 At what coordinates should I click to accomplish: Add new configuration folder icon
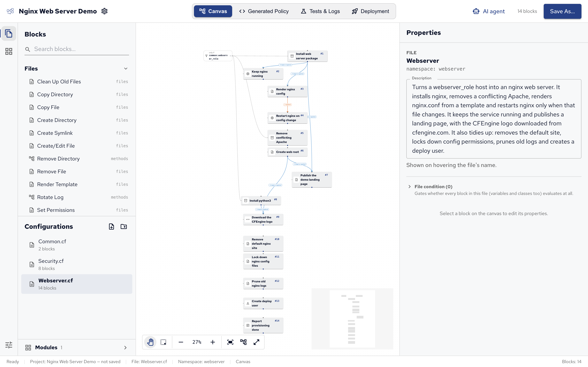pos(124,227)
